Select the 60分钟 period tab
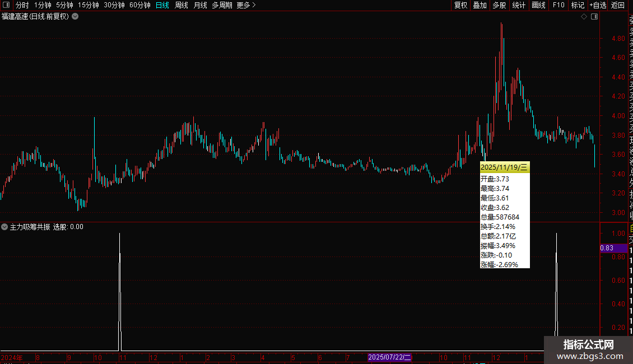 point(140,5)
